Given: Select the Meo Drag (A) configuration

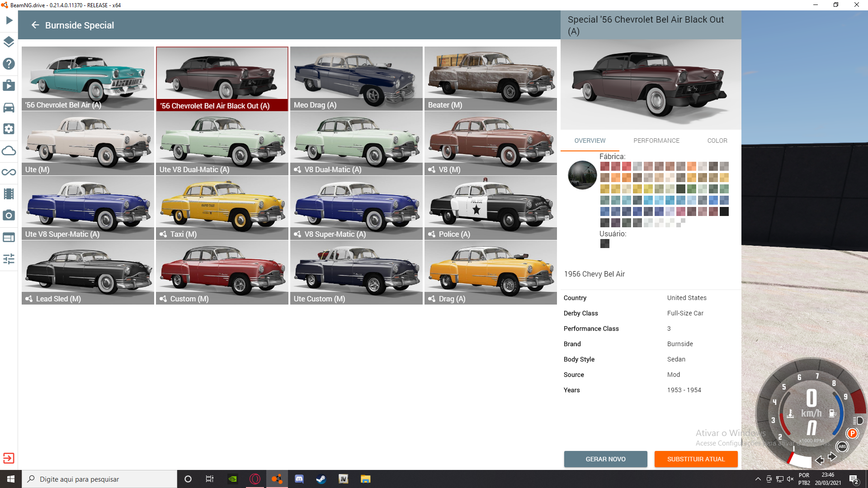Looking at the screenshot, I should [x=356, y=78].
